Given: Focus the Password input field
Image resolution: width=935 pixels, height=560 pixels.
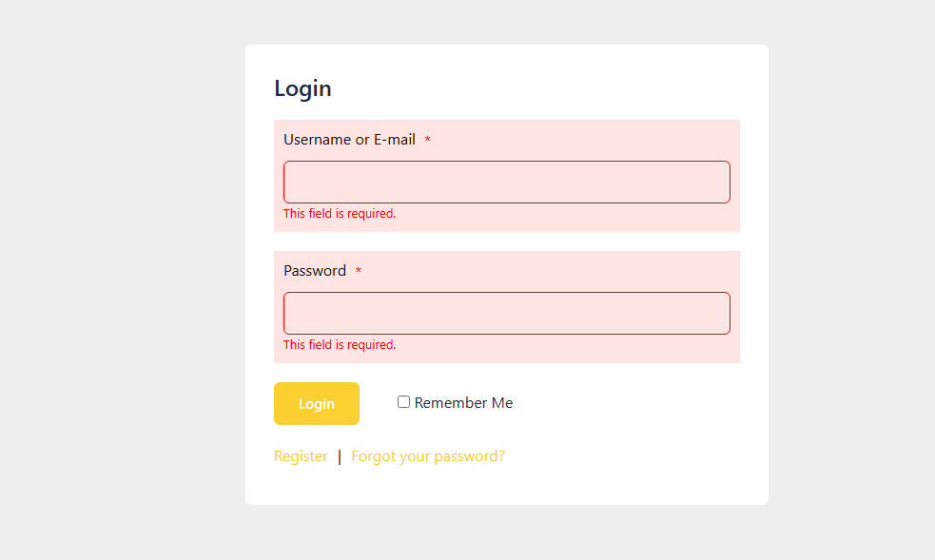Looking at the screenshot, I should pos(506,313).
